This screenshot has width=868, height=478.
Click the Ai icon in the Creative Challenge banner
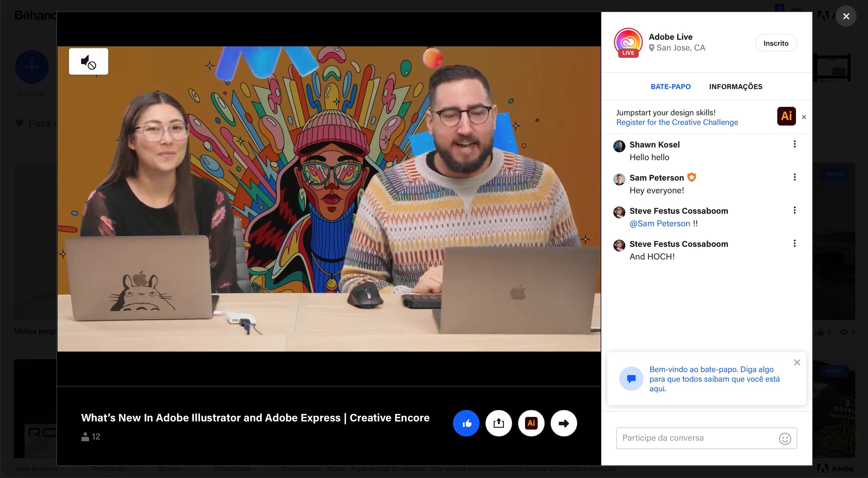786,116
